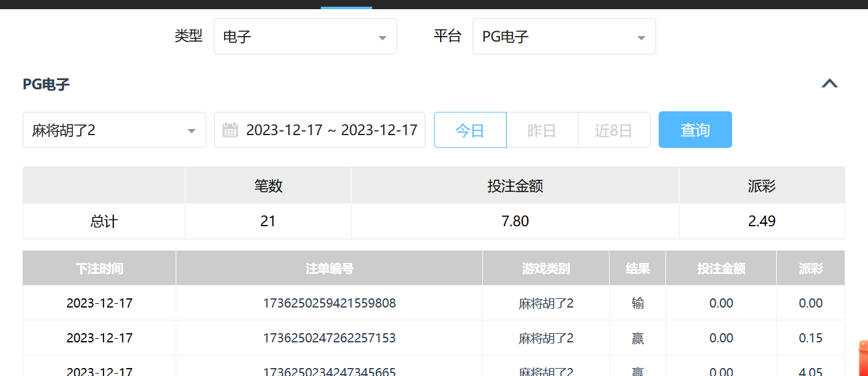Open the 类型 dropdown showing 电子
This screenshot has height=376, width=868.
point(305,37)
